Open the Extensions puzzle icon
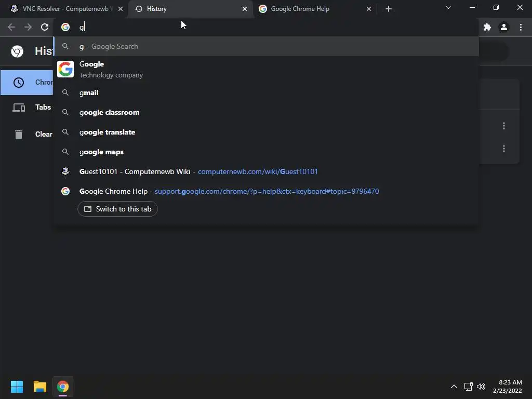The image size is (532, 399). click(x=487, y=27)
